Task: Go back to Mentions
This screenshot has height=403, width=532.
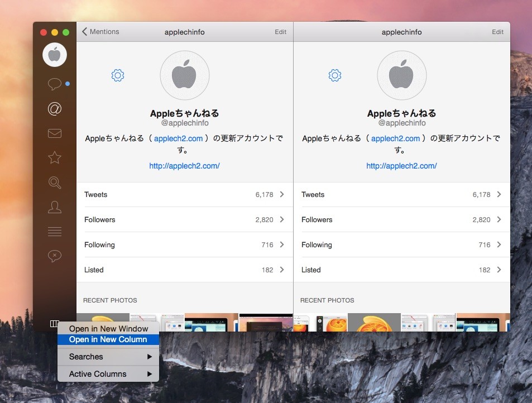Action: [100, 32]
